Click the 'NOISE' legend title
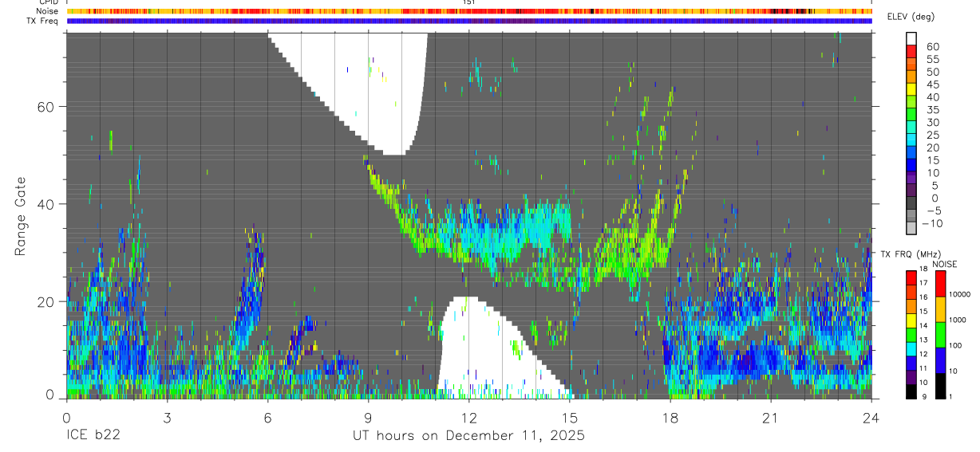Viewport: 980px width, 452px height. coord(945,265)
